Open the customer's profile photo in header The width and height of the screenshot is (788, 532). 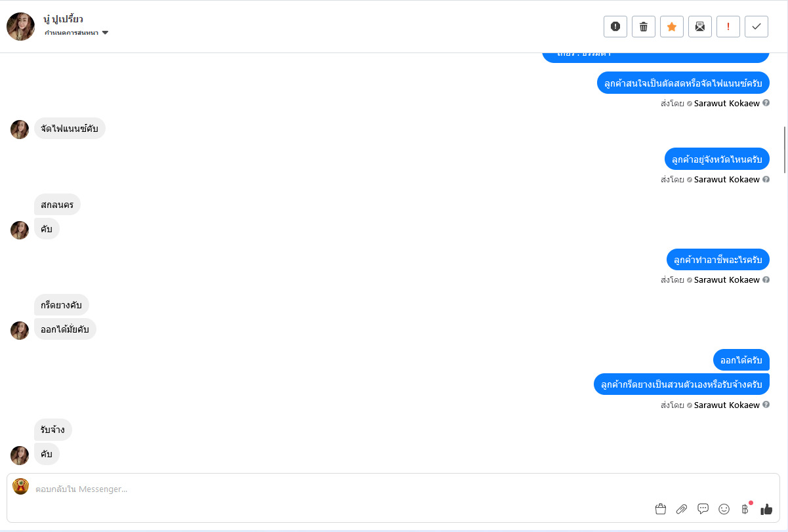[x=20, y=26]
